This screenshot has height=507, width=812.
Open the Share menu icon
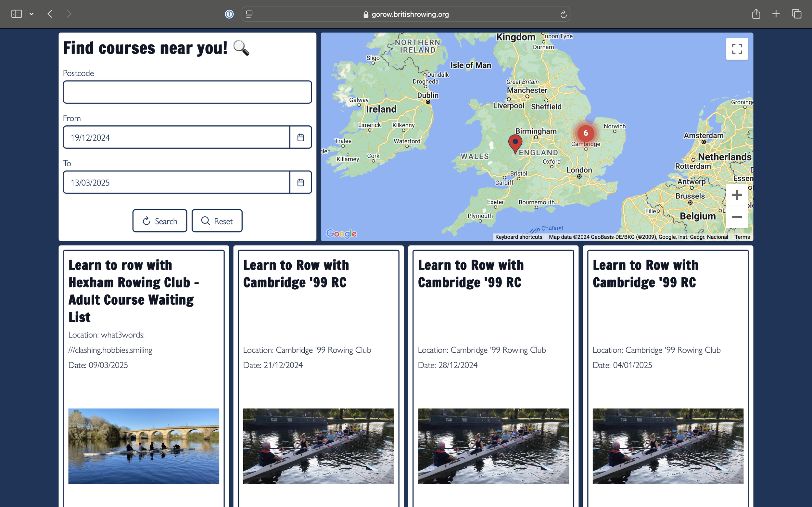756,14
